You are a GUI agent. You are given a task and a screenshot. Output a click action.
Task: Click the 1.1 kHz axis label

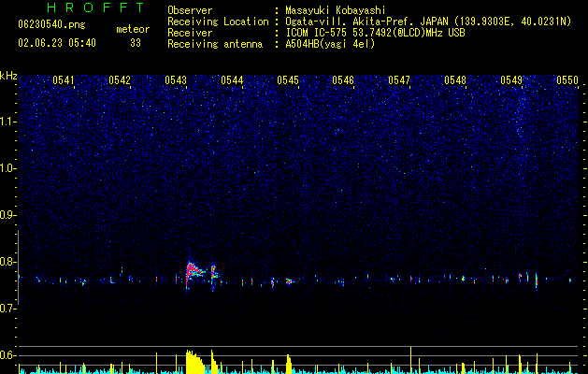click(8, 122)
